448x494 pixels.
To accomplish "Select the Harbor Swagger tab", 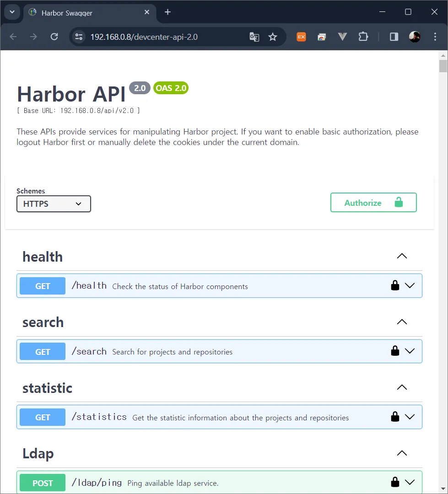I will [90, 13].
